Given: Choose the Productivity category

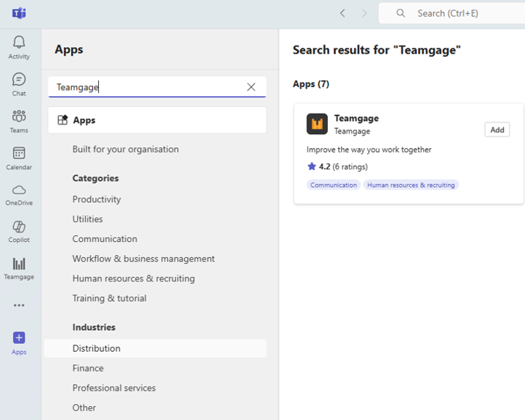Looking at the screenshot, I should [97, 199].
